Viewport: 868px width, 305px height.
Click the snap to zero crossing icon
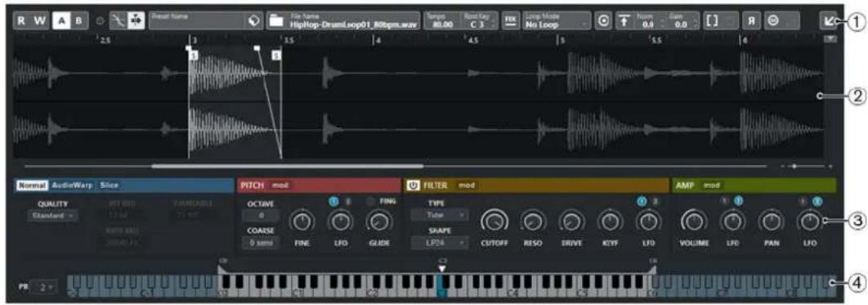click(x=118, y=20)
